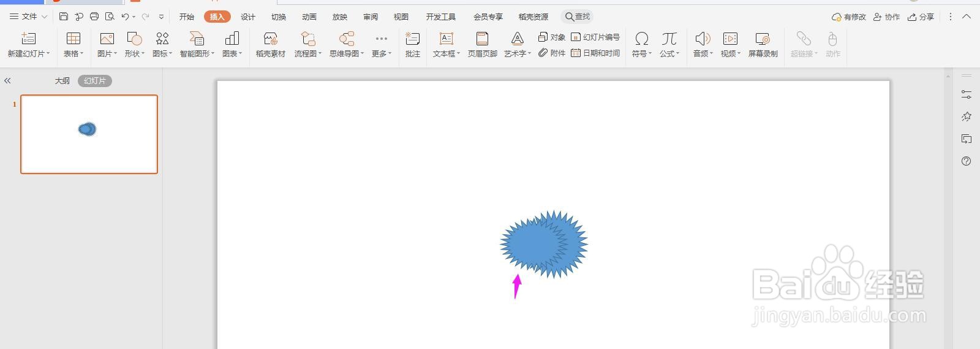Click the Save icon in quick toolbar
The width and height of the screenshot is (980, 349).
click(x=64, y=17)
